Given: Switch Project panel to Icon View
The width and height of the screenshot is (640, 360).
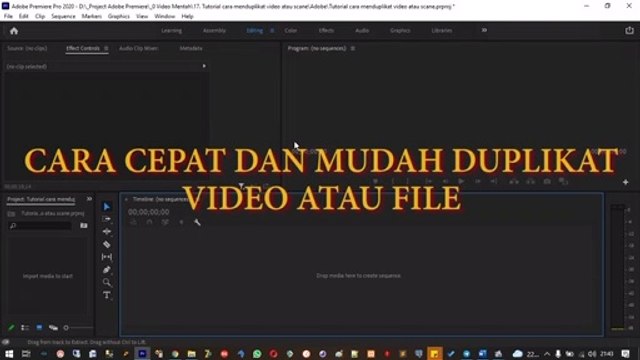Looking at the screenshot, I should pyautogui.click(x=39, y=327).
